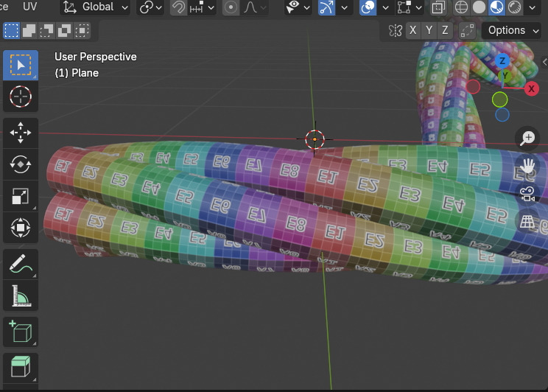Choose the Add Cube tool
548x392 pixels.
[21, 332]
